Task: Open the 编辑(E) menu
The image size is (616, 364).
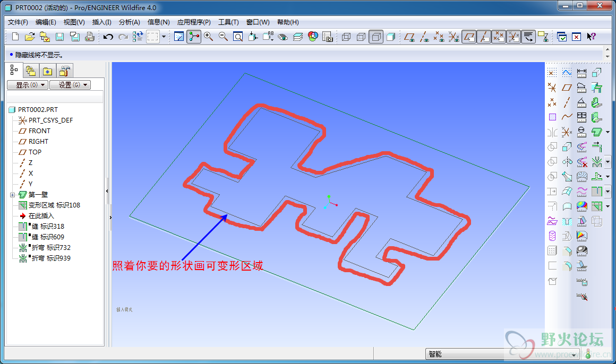Action: 46,22
